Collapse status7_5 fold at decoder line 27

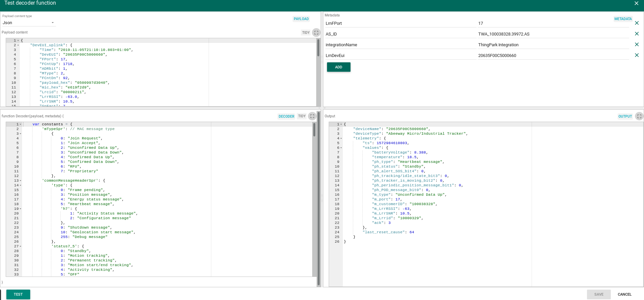tap(20, 246)
